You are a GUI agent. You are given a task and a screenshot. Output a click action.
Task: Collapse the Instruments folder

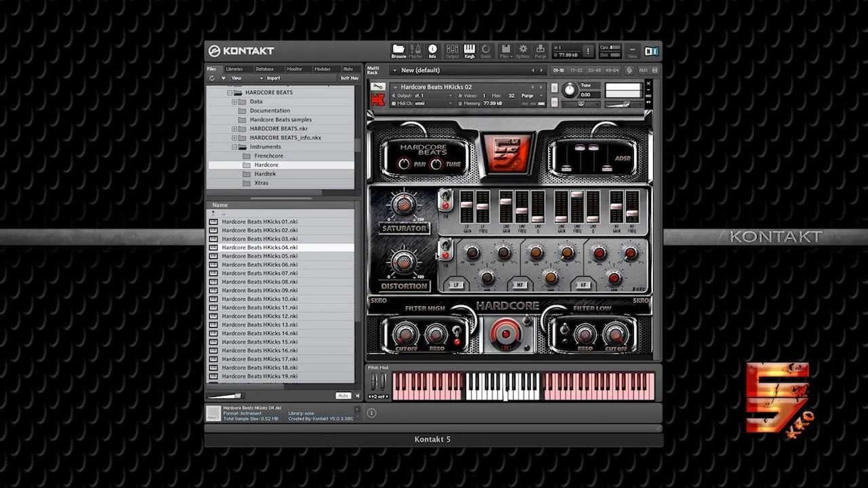(235, 147)
